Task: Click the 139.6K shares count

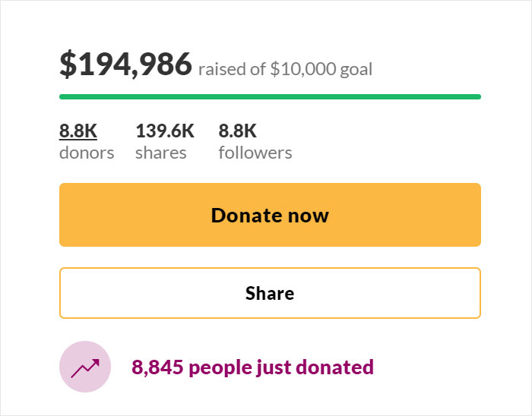Action: [165, 131]
